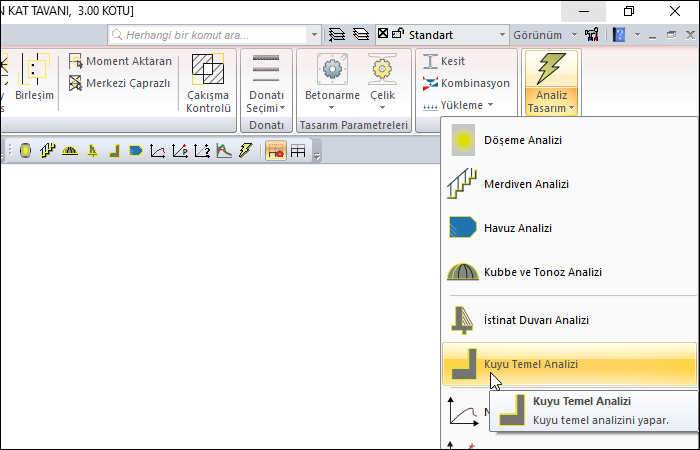This screenshot has width=700, height=450.
Task: Open the Betonarme gear settings
Action: pos(331,72)
